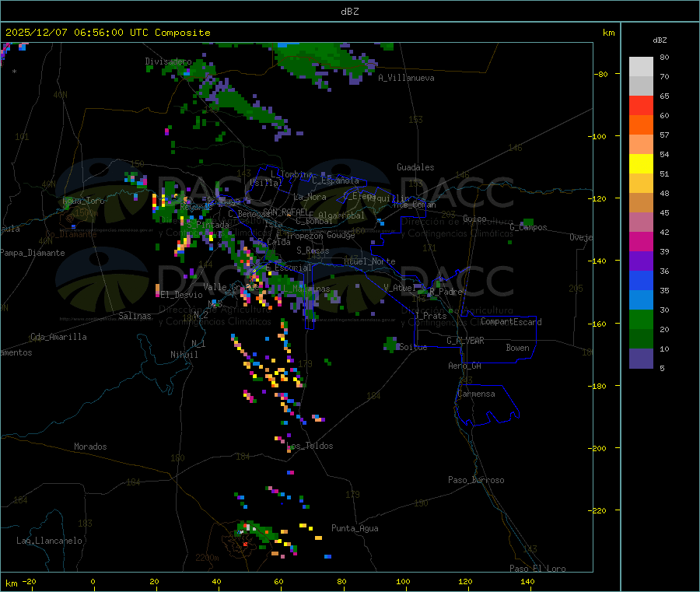Click the El_Desvio label

(x=182, y=295)
